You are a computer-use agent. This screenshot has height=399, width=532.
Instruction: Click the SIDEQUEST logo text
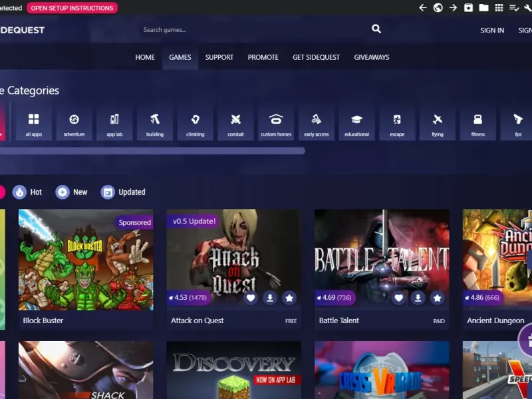click(23, 30)
